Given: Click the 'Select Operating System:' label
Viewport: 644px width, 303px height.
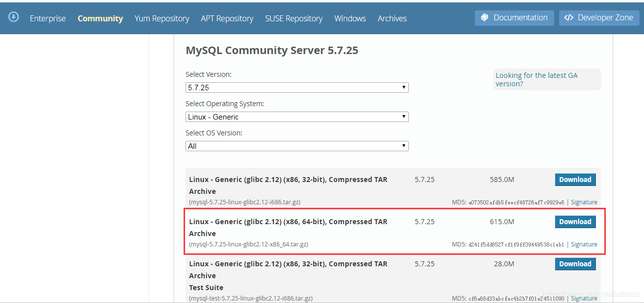Looking at the screenshot, I should 225,104.
